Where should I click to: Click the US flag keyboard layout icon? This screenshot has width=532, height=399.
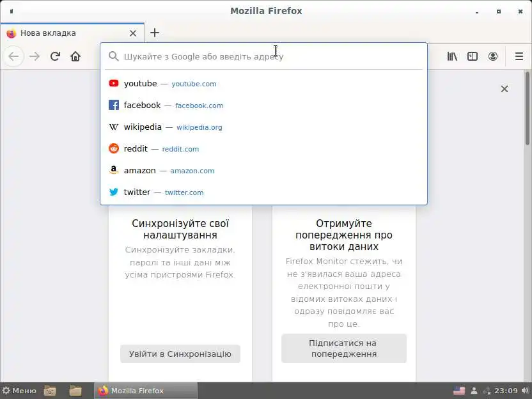[x=459, y=391]
